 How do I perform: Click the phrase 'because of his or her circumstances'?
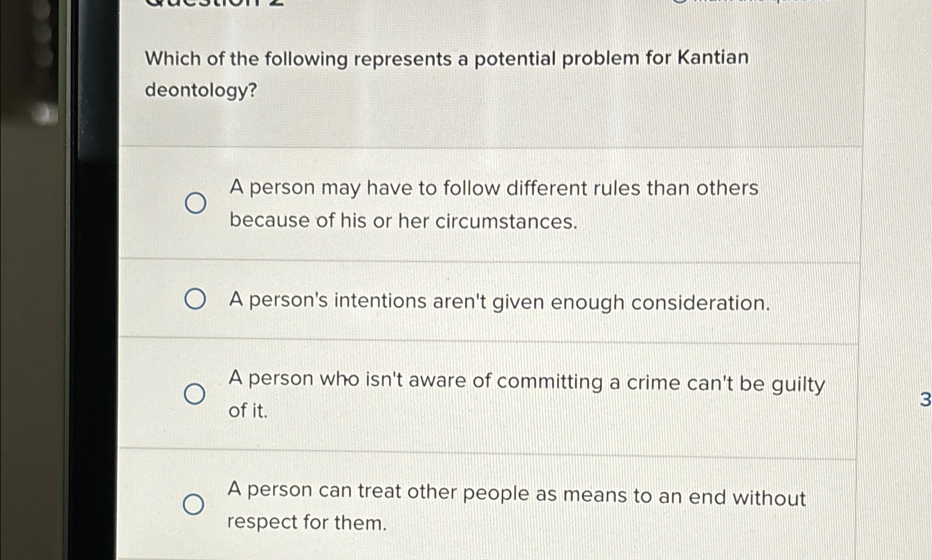pyautogui.click(x=403, y=221)
